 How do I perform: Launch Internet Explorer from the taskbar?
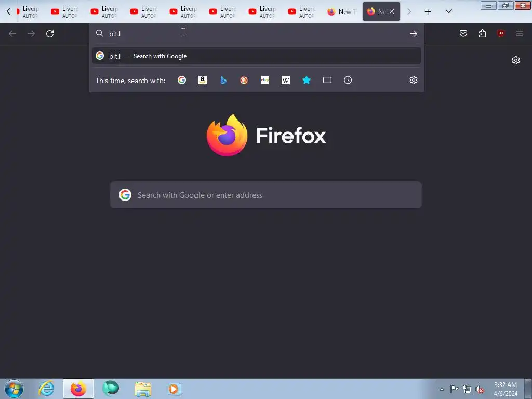(46, 389)
